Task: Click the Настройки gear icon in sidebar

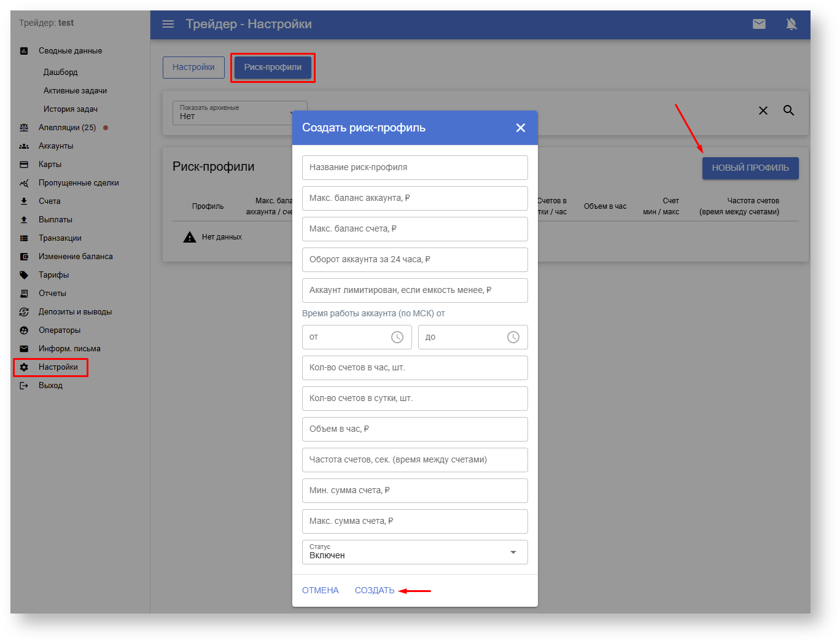Action: [24, 367]
